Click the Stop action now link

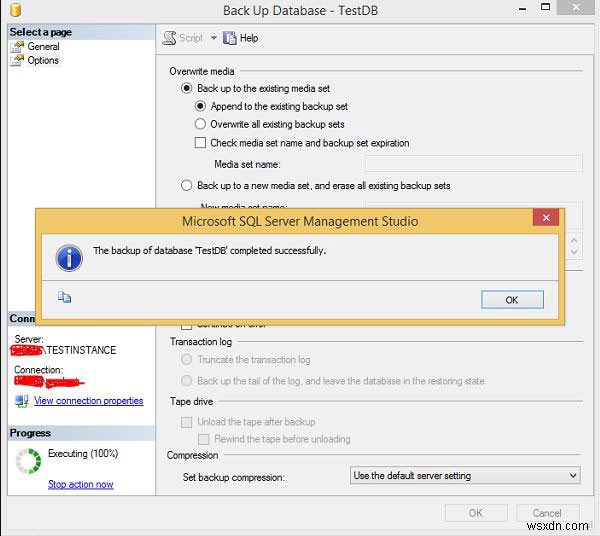point(80,484)
